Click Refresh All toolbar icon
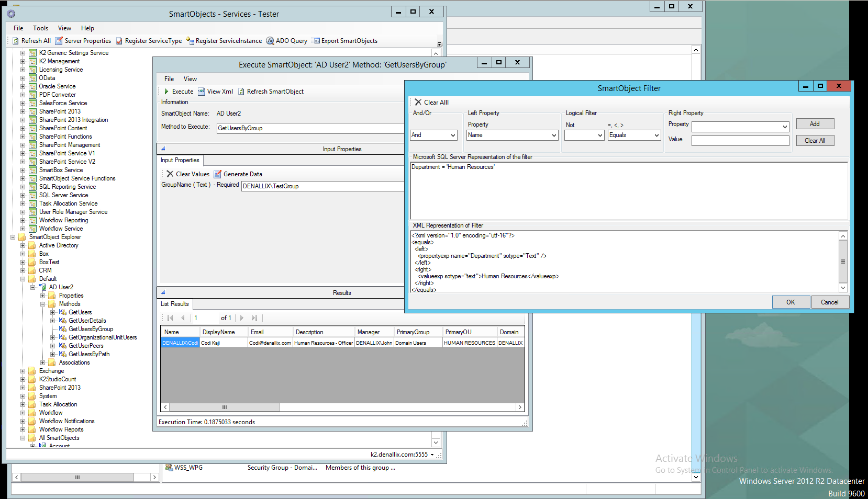The image size is (868, 499). 31,41
